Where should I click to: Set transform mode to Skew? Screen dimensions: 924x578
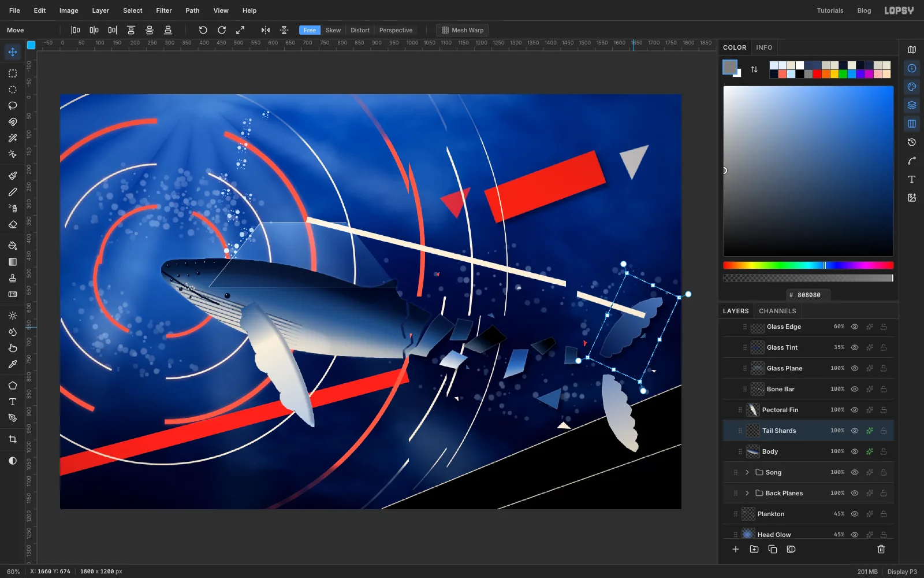(x=333, y=30)
